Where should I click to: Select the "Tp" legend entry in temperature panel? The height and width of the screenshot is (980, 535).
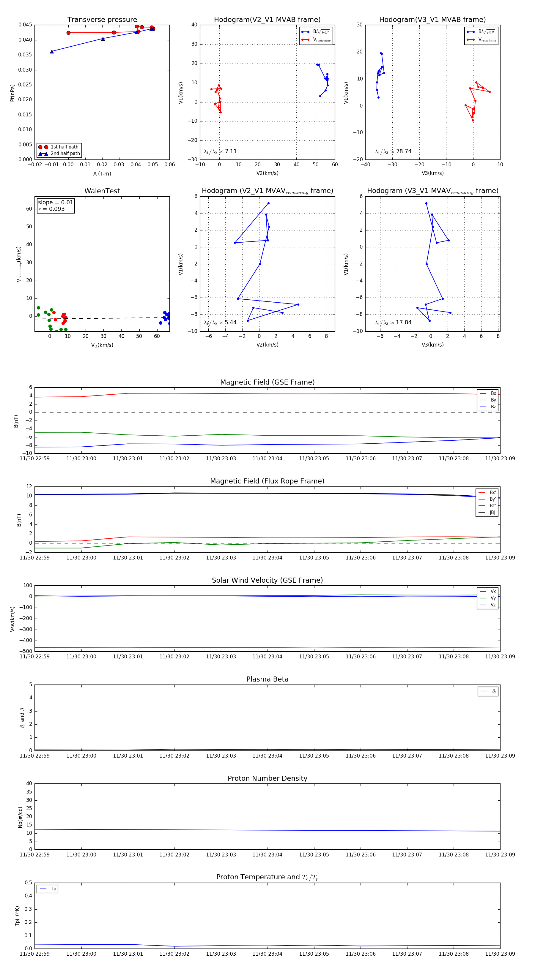pos(48,889)
